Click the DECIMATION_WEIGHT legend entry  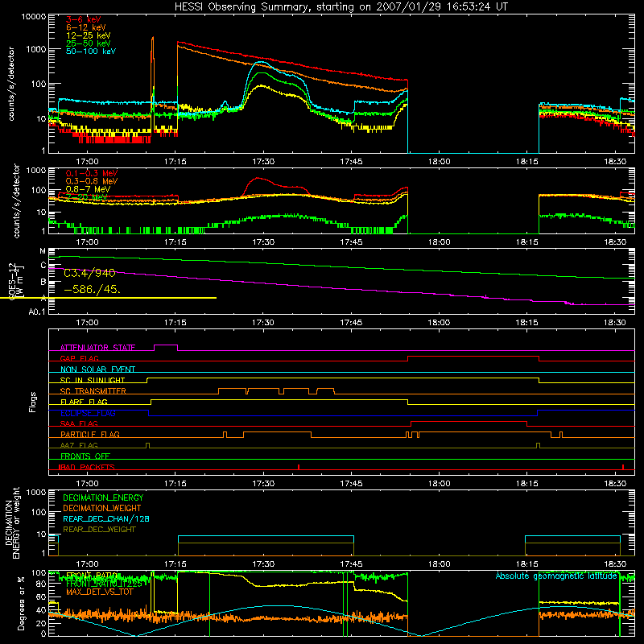coord(102,508)
